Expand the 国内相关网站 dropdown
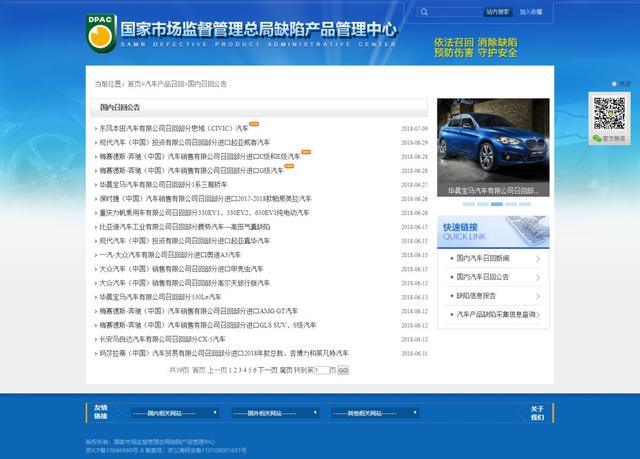The image size is (640, 459). (175, 413)
